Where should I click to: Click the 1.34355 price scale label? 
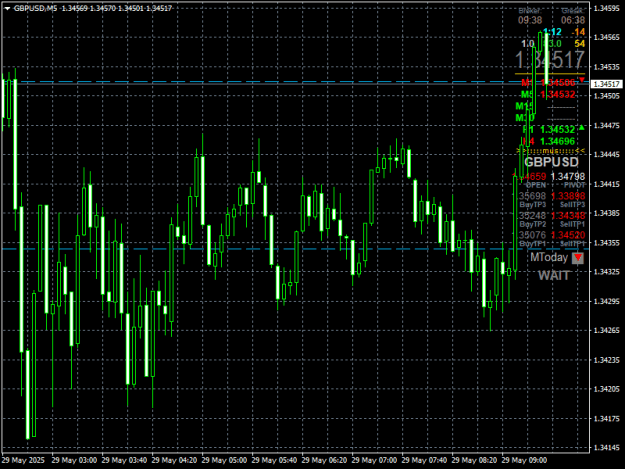[x=606, y=242]
